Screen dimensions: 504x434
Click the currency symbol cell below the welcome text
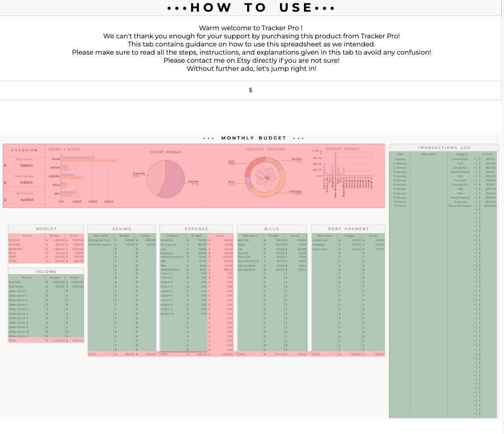(251, 90)
